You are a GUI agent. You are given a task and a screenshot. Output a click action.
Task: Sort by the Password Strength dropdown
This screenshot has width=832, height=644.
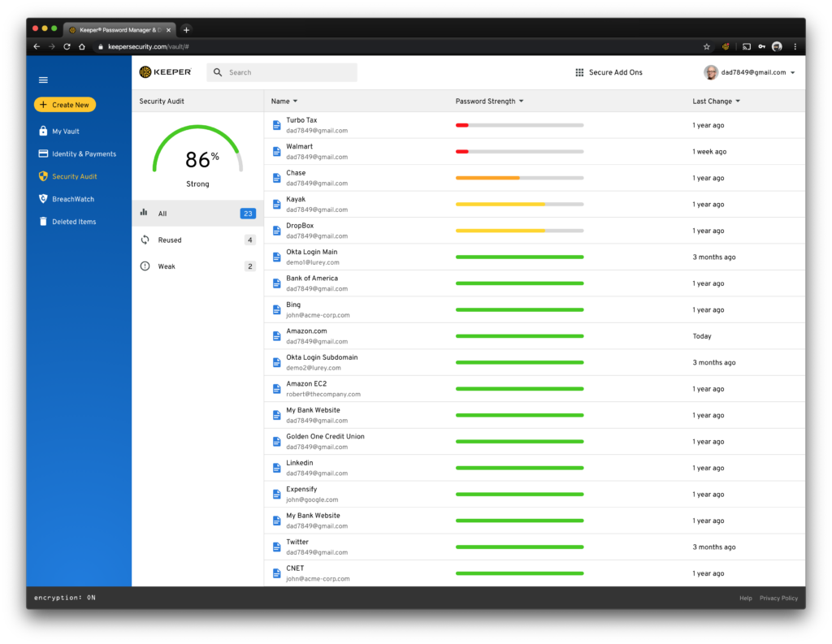[x=489, y=102]
